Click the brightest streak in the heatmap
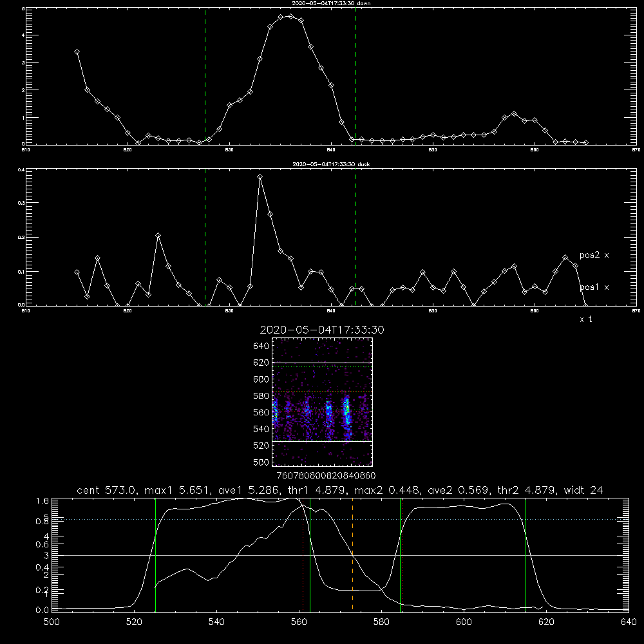Screen dimensions: 644x644 tap(346, 414)
